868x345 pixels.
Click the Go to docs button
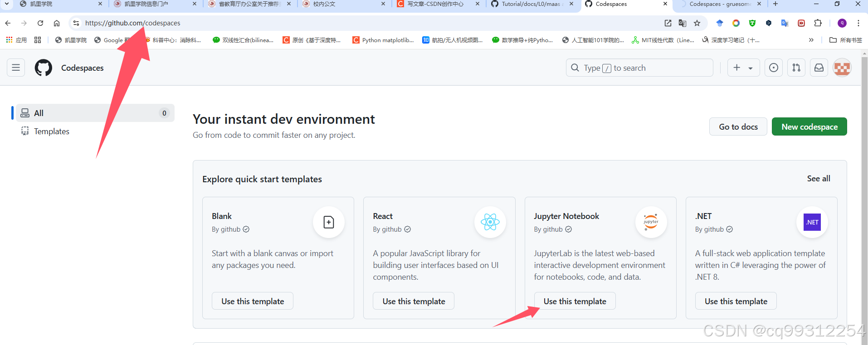tap(738, 126)
